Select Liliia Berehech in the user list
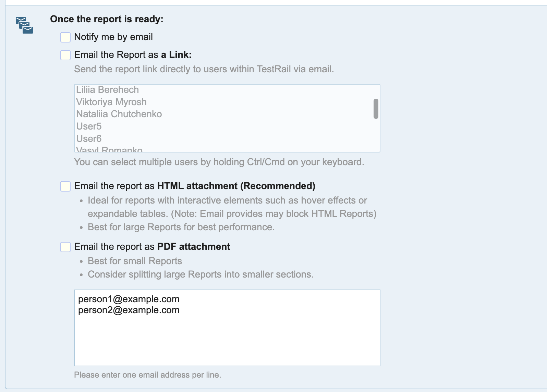This screenshot has height=392, width=547. [107, 90]
